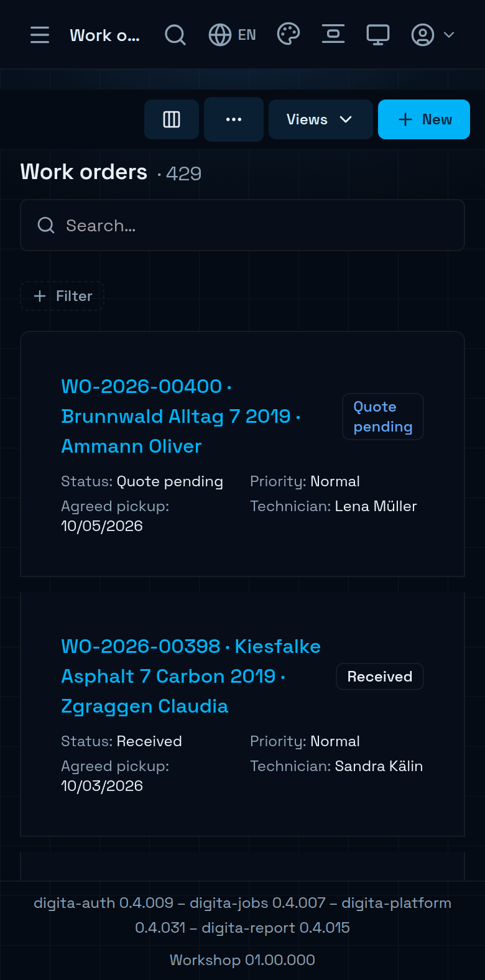This screenshot has height=980, width=485.
Task: Open the user account avatar icon
Action: tap(423, 35)
